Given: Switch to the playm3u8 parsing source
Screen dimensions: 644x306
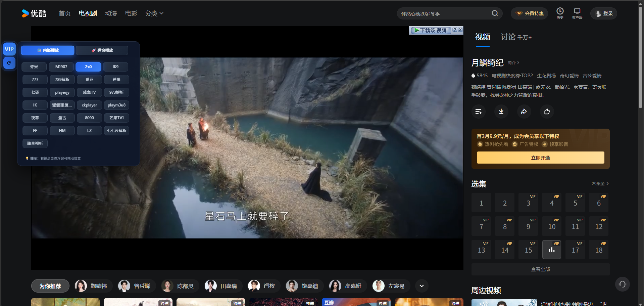Looking at the screenshot, I should [117, 105].
